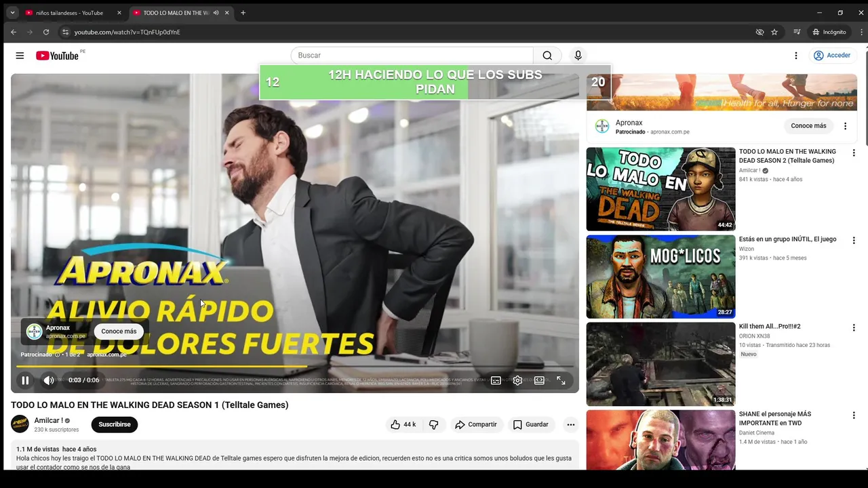Open 'Kill them All...Pro!!!#2' video title
The height and width of the screenshot is (488, 868).
[770, 327]
